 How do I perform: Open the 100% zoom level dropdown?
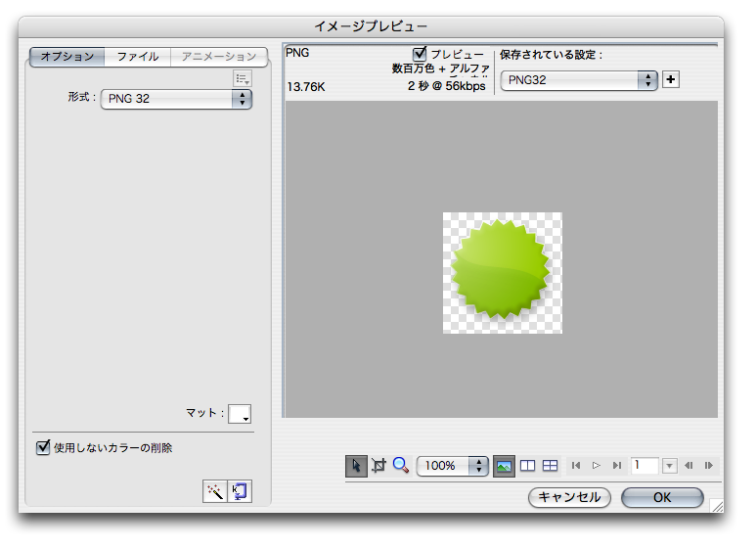pyautogui.click(x=453, y=466)
